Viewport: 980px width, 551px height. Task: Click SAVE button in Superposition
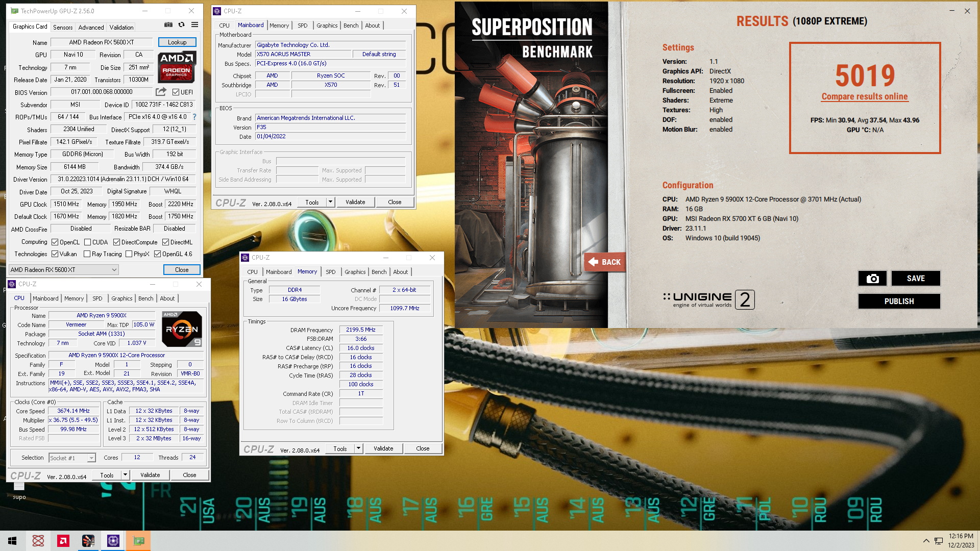[916, 279]
